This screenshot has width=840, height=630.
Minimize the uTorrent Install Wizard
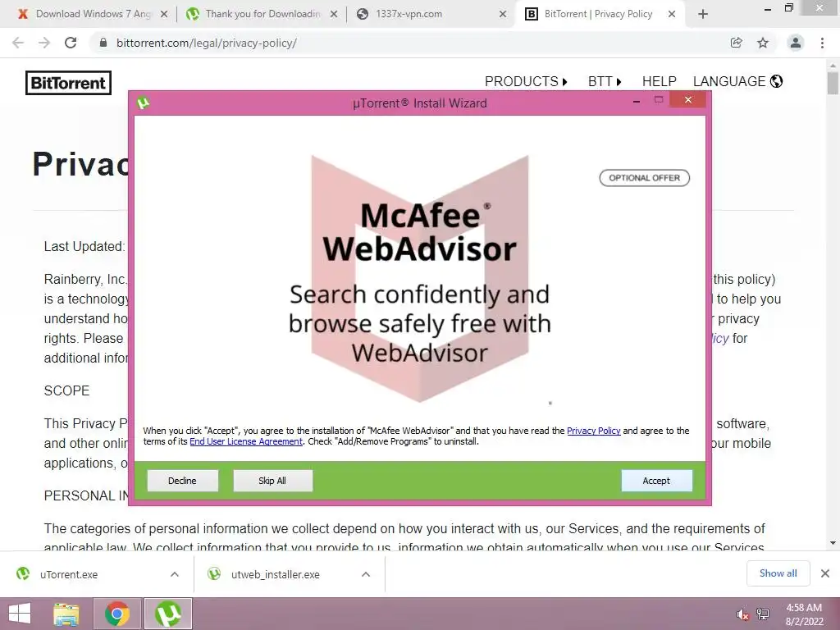click(x=637, y=101)
